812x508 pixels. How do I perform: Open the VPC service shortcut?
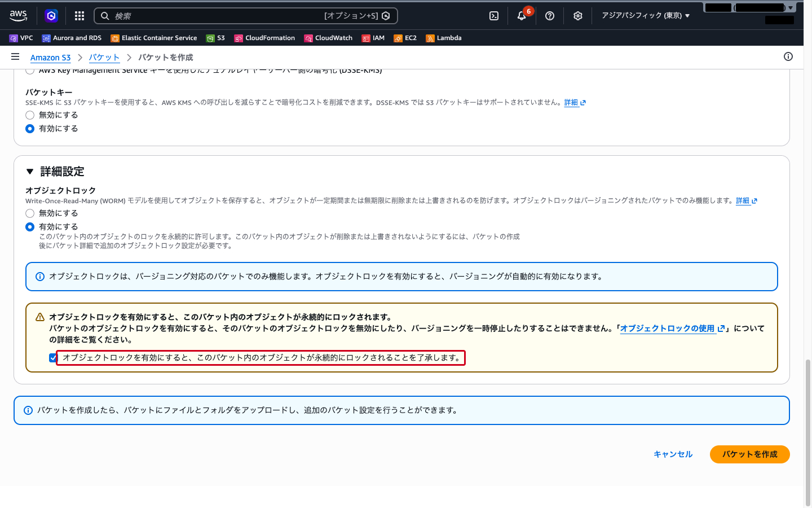pyautogui.click(x=21, y=38)
